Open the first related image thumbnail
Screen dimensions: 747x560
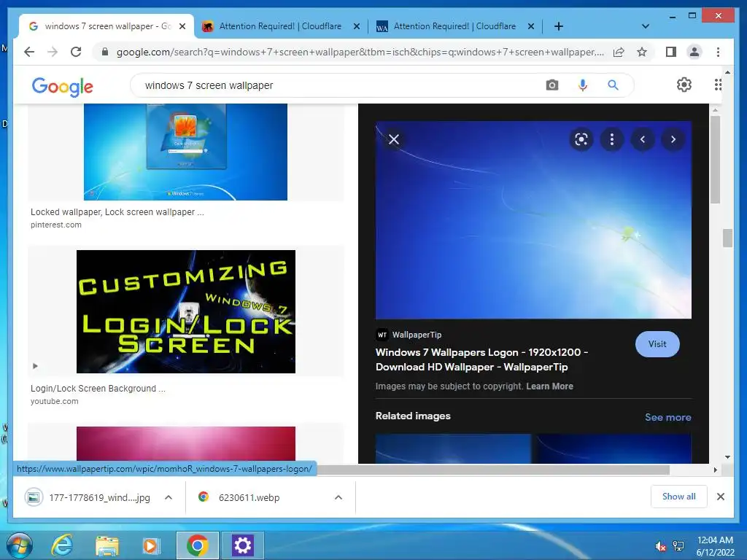(453, 448)
